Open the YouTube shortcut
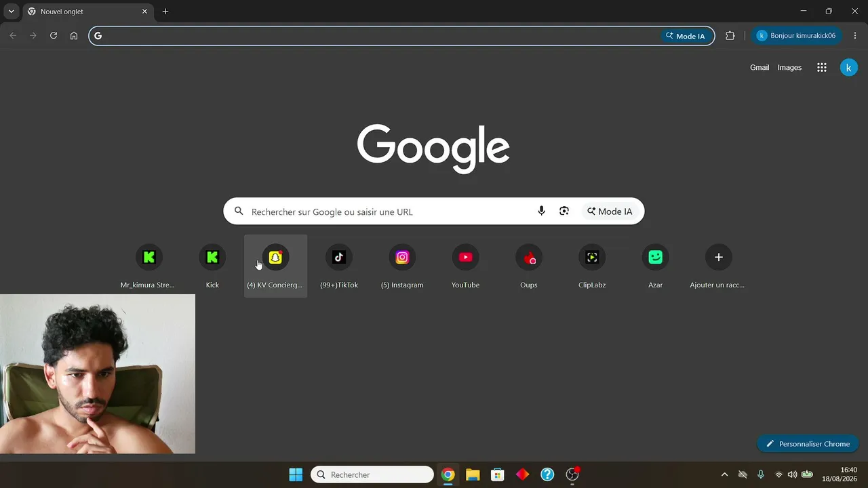The image size is (868, 488). (x=465, y=265)
